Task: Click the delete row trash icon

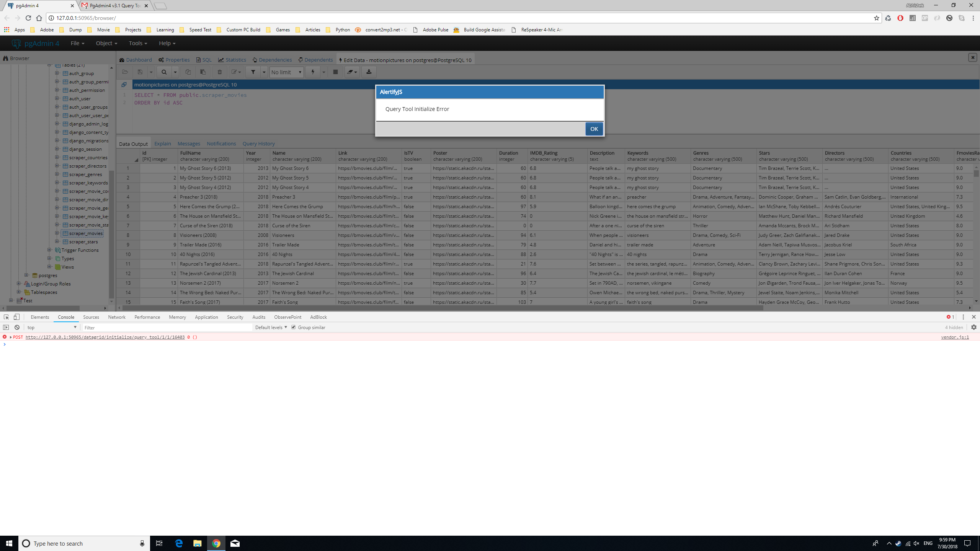Action: coord(220,72)
